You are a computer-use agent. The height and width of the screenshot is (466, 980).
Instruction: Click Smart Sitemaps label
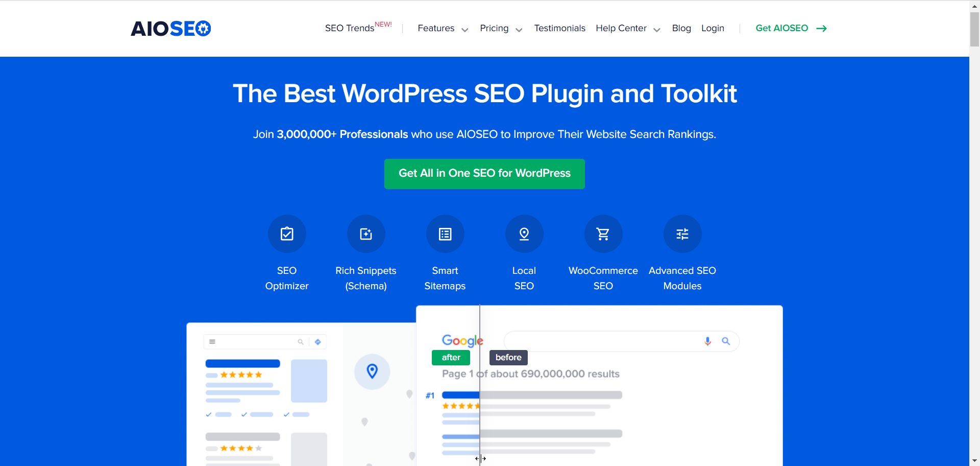[x=445, y=278]
